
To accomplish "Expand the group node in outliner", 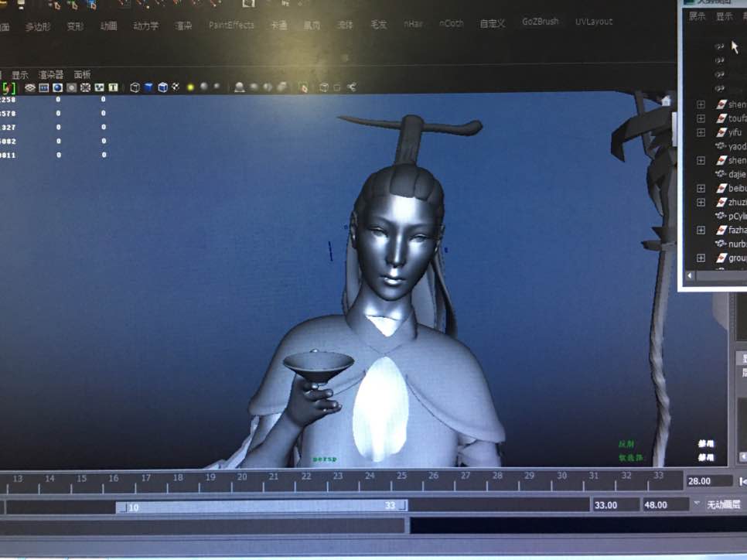I will [x=701, y=258].
